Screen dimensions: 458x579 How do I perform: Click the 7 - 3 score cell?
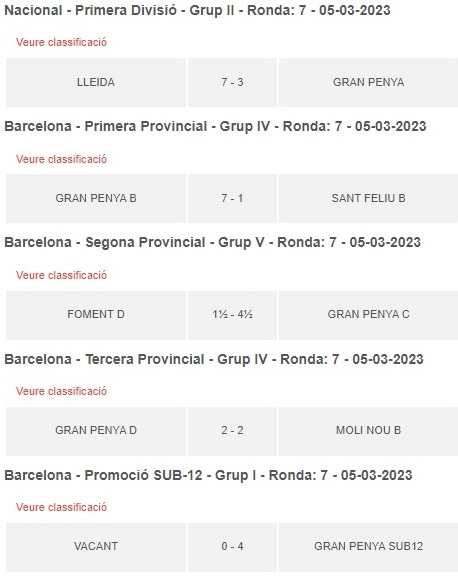point(232,82)
